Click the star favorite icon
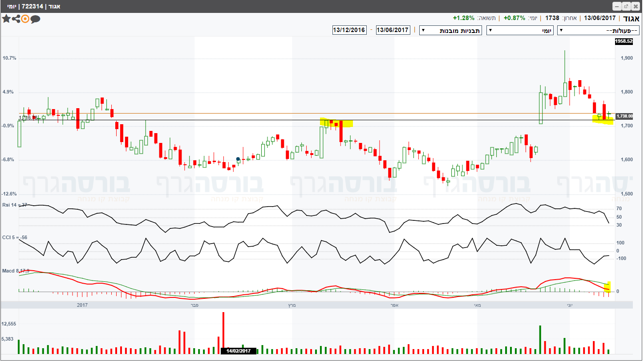This screenshot has height=362, width=644. point(6,19)
